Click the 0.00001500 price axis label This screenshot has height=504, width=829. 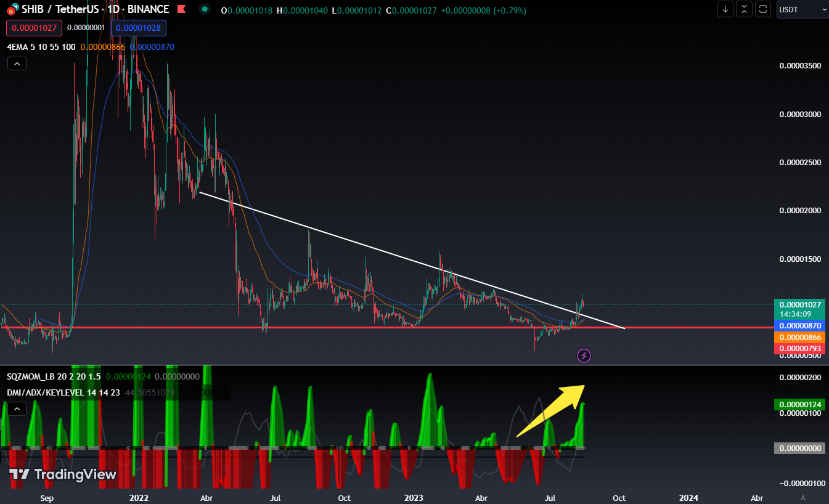pyautogui.click(x=801, y=259)
